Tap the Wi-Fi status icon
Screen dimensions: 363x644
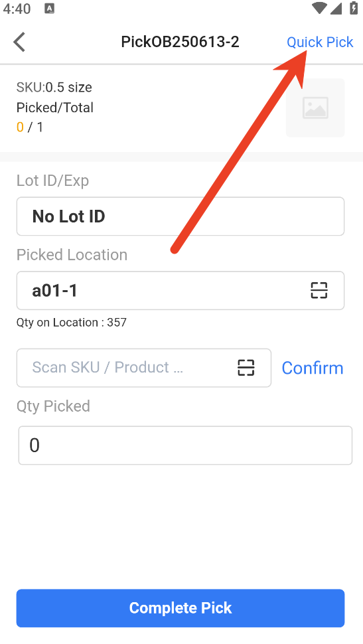[x=319, y=8]
